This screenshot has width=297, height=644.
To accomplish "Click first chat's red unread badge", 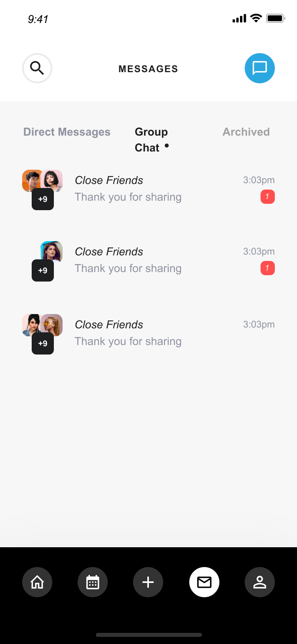I will point(267,197).
